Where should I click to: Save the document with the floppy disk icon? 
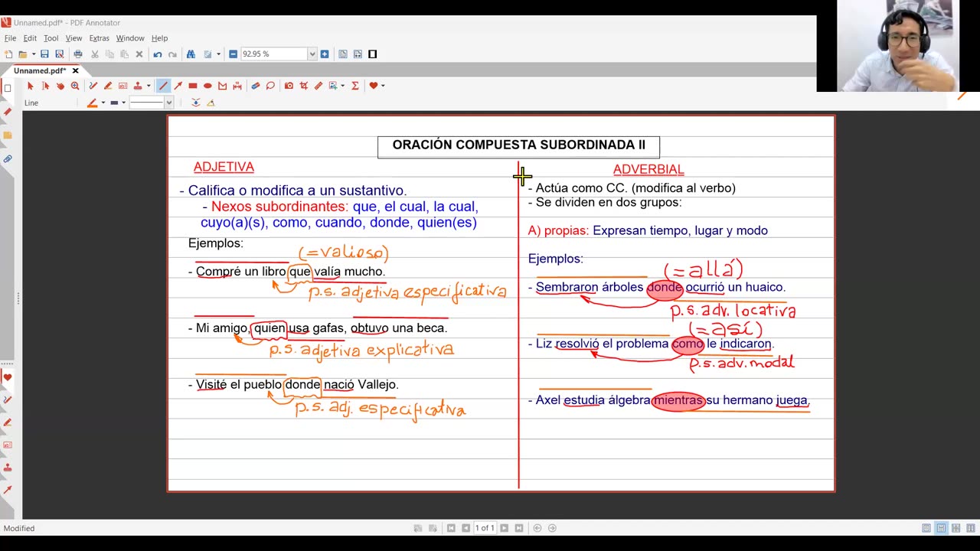tap(44, 54)
